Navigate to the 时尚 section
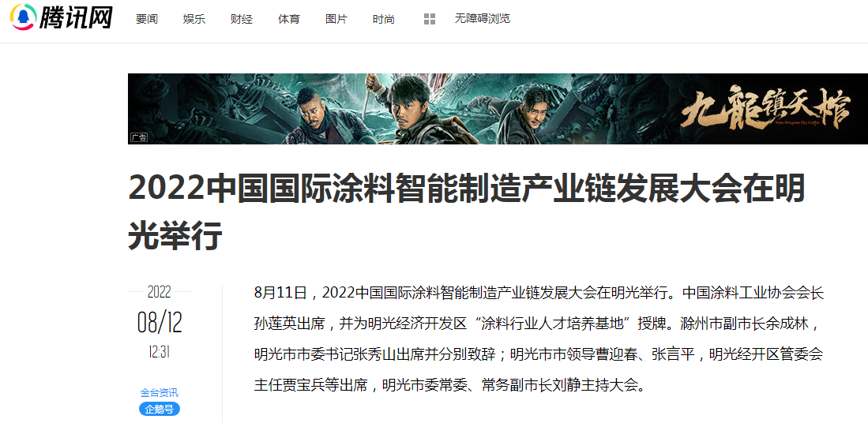Screen dimensions: 868x423 coord(384,20)
